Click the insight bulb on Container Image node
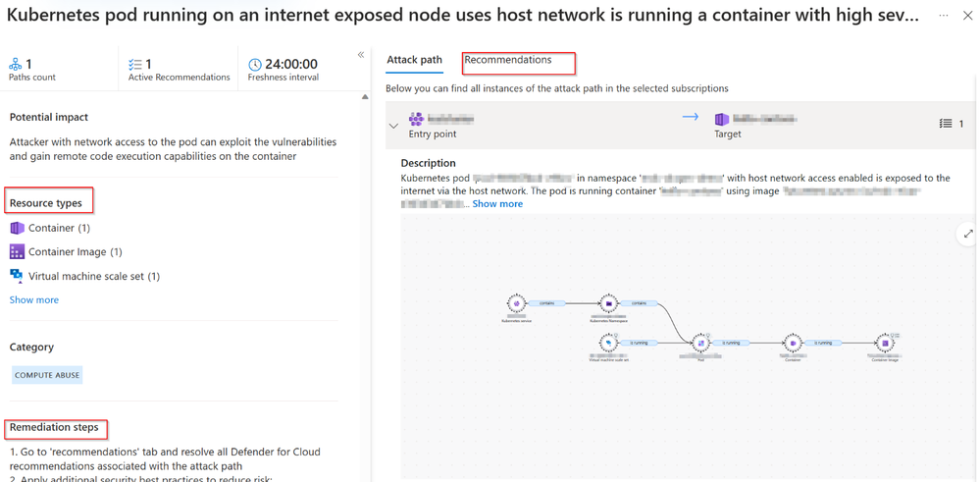The image size is (980, 482). point(893,335)
